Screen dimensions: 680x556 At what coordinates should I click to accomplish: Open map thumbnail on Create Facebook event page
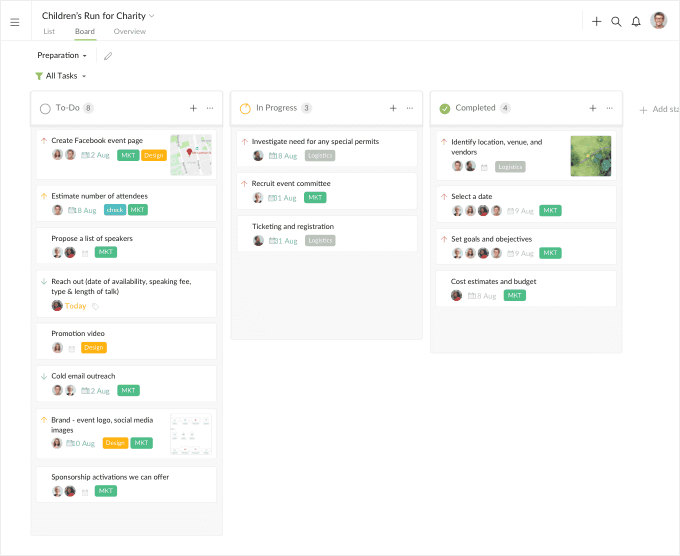coord(191,155)
